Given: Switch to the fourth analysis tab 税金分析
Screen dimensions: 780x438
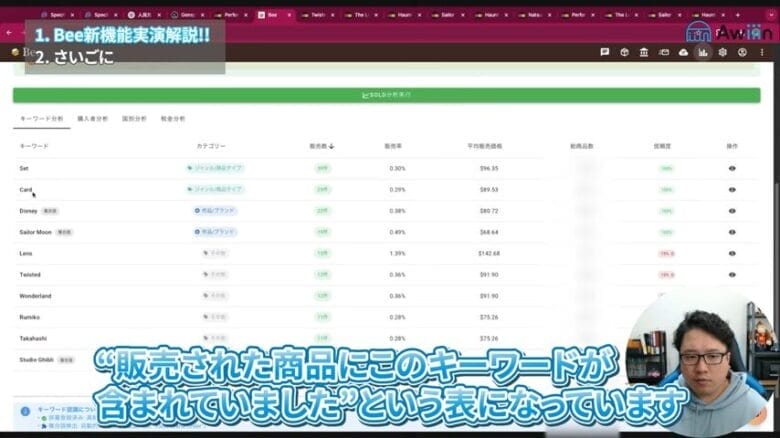Looking at the screenshot, I should (173, 119).
